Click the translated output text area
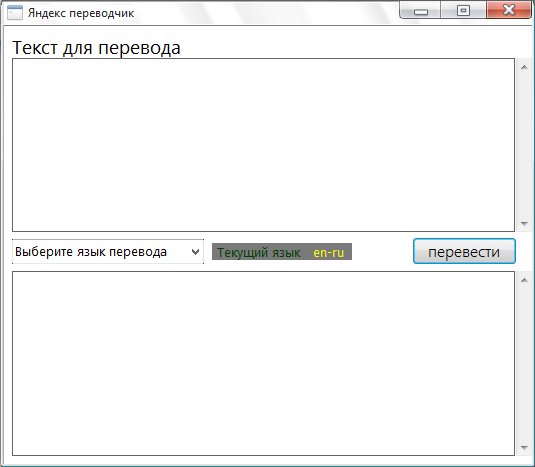Screen dimensions: 535x467 tap(263, 363)
